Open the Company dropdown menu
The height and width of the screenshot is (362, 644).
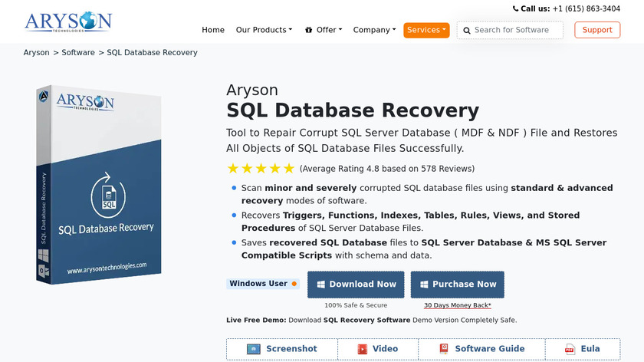coord(375,30)
